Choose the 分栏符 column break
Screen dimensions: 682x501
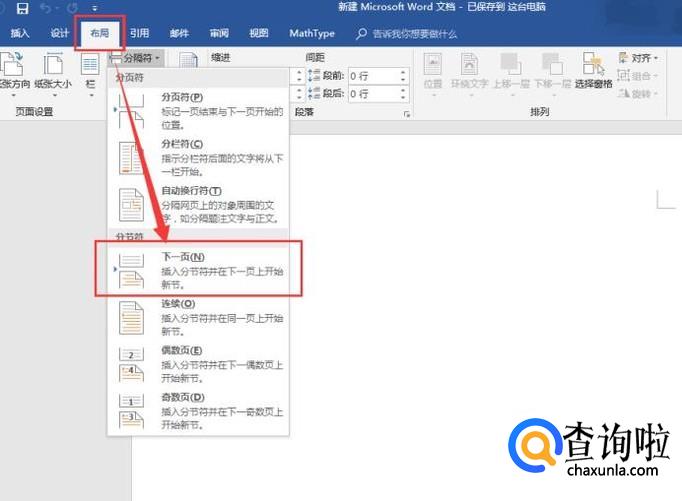[x=198, y=159]
